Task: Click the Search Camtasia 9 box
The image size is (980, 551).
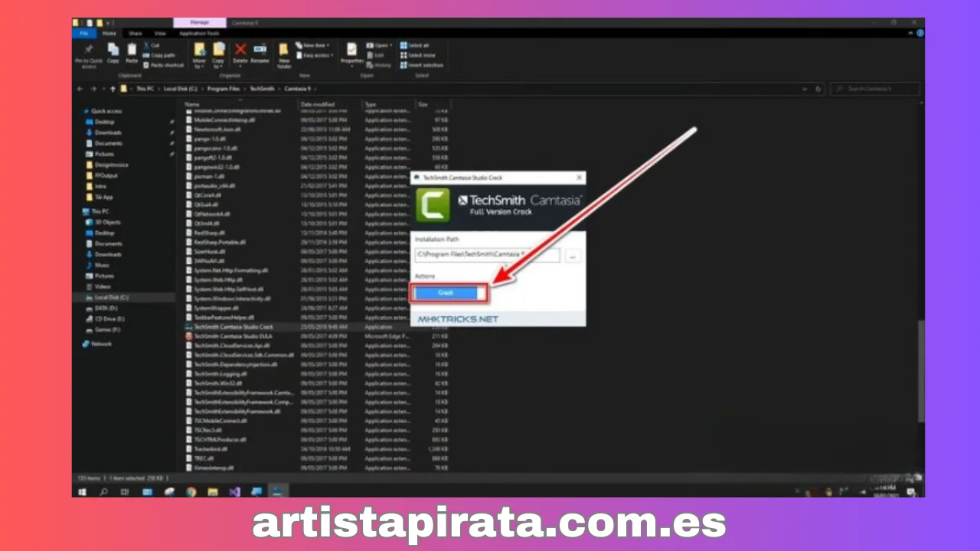Action: [874, 89]
